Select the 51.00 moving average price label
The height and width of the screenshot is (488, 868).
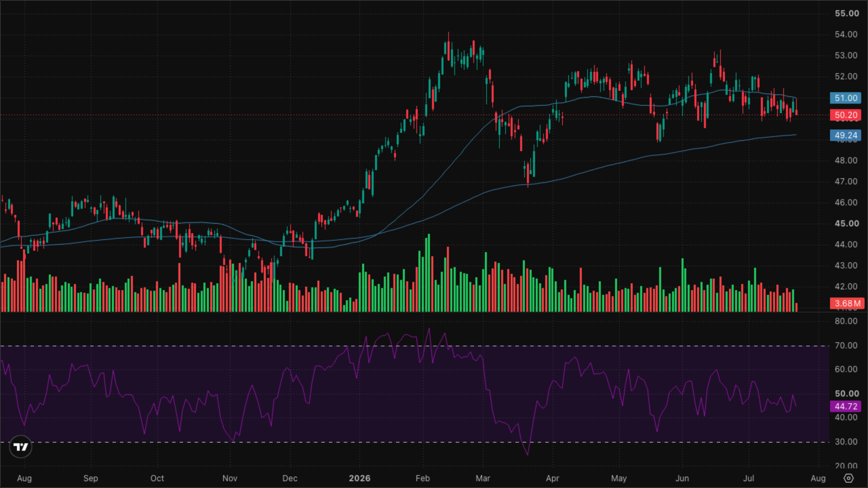click(846, 98)
